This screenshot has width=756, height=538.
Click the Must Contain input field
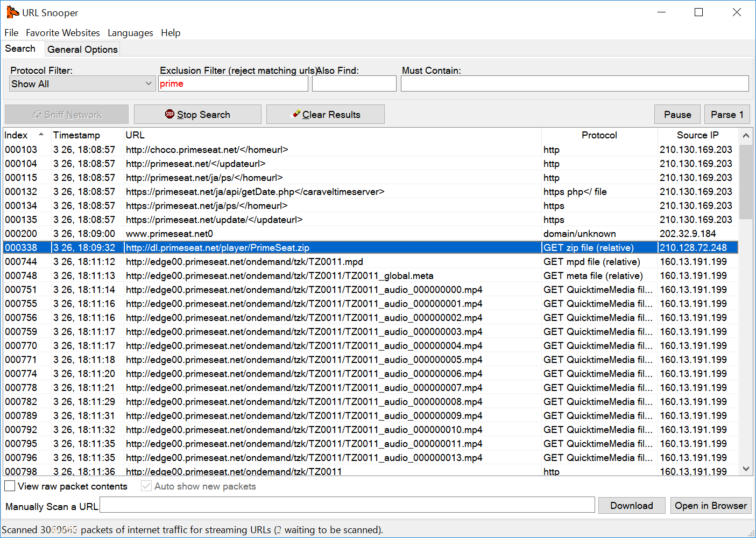tap(575, 83)
